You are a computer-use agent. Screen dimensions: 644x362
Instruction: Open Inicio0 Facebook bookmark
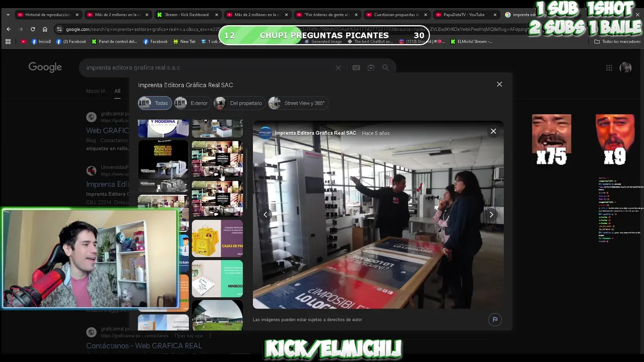tap(41, 42)
